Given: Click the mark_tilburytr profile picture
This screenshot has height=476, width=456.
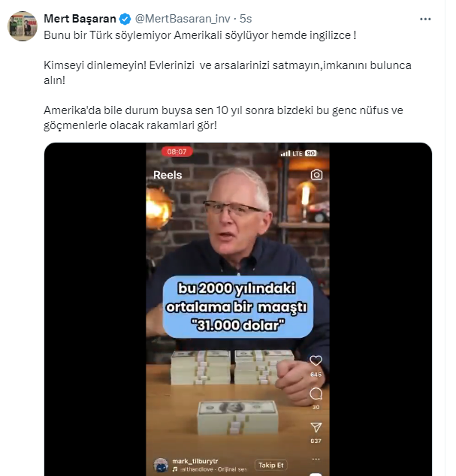Looking at the screenshot, I should point(161,465).
